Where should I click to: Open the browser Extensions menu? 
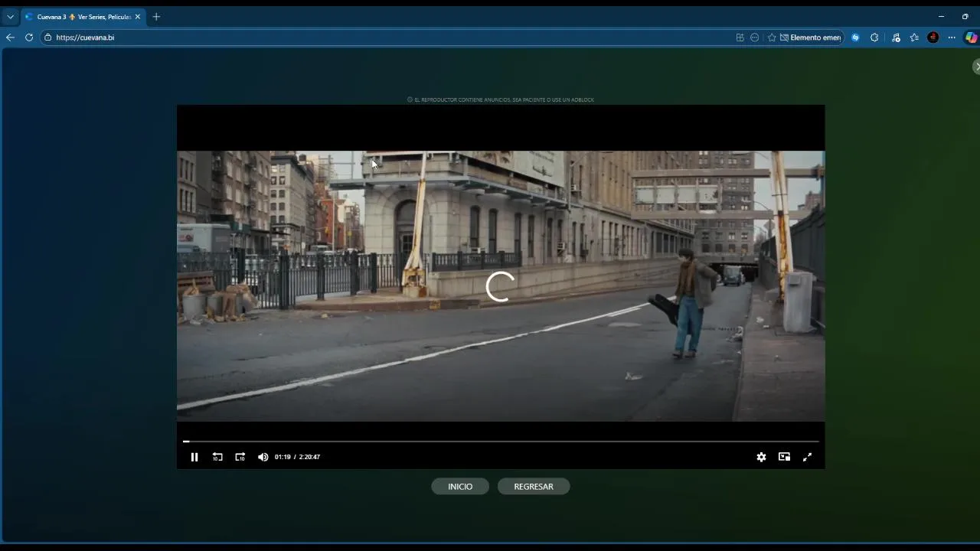pos(874,37)
